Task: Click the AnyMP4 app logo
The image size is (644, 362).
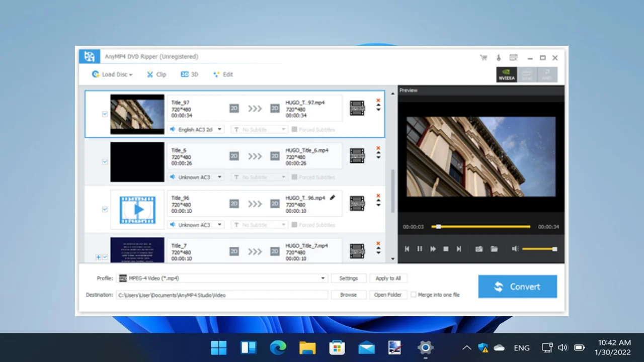Action: [90, 56]
